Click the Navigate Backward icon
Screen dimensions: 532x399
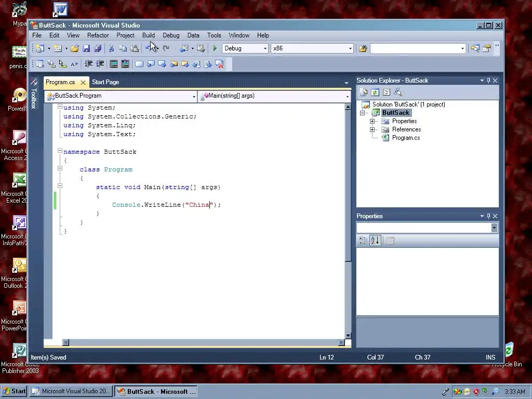(x=184, y=48)
